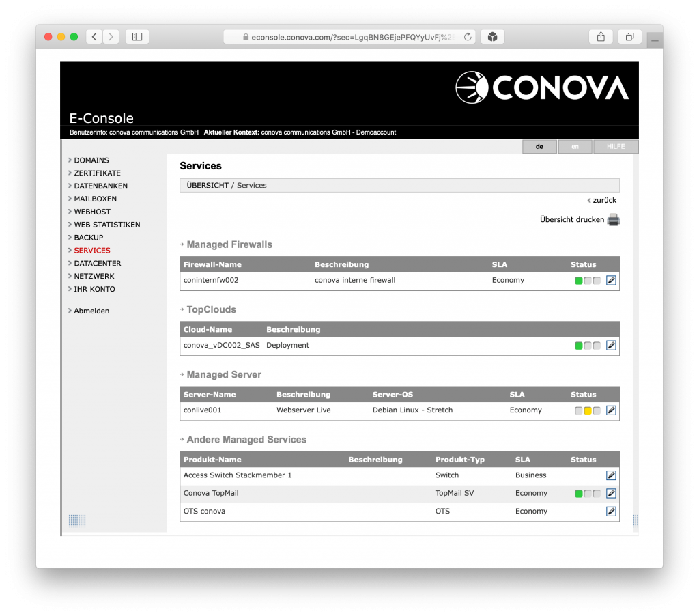The height and width of the screenshot is (616, 699).
Task: Click 'conova interne firewall' description
Action: (x=355, y=280)
